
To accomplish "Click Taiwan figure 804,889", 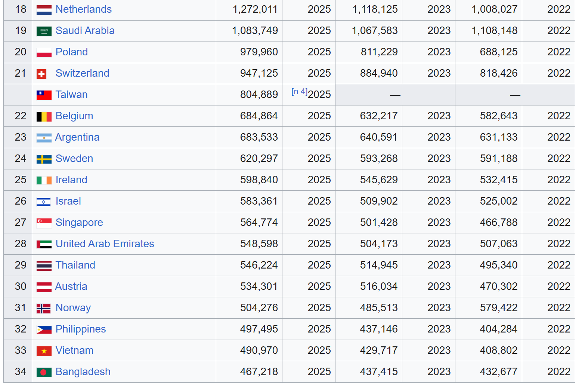I will point(259,95).
